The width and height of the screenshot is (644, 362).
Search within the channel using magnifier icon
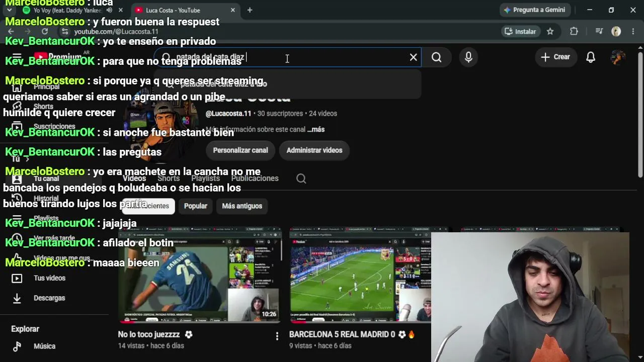301,178
